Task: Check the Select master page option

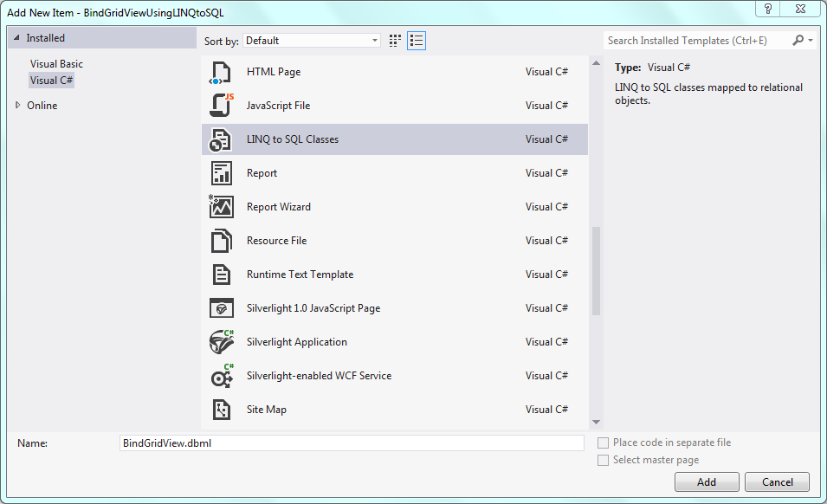Action: (604, 460)
